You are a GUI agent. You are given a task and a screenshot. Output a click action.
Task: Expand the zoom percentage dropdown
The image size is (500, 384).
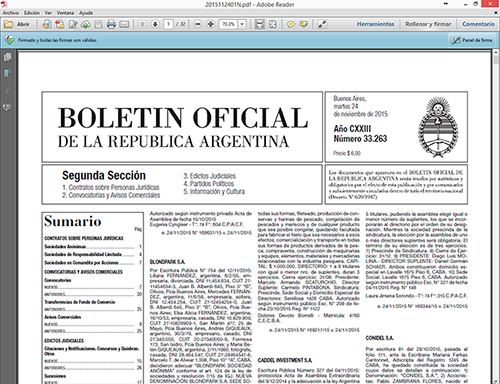tap(242, 24)
